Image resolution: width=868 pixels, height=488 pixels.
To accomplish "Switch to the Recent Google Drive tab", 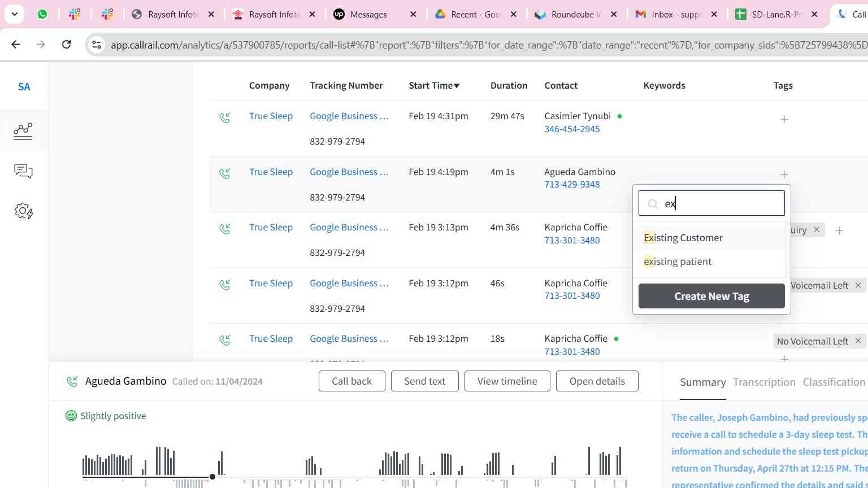I will tap(476, 14).
